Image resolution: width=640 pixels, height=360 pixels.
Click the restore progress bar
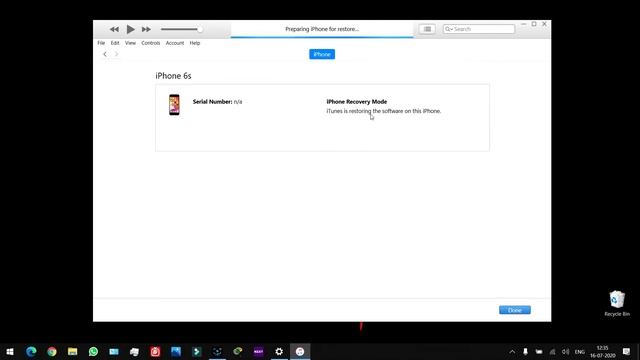pyautogui.click(x=322, y=37)
